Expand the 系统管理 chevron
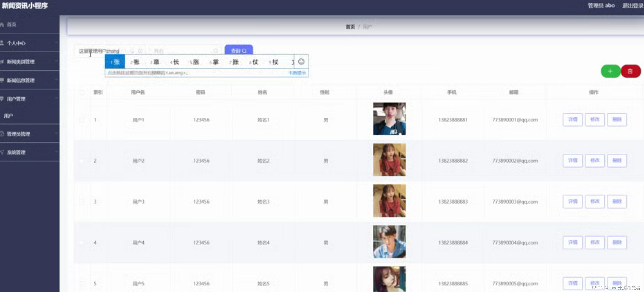 [56, 152]
